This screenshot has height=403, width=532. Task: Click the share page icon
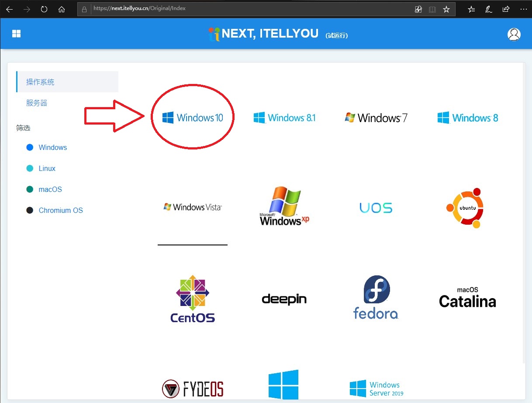click(x=506, y=9)
